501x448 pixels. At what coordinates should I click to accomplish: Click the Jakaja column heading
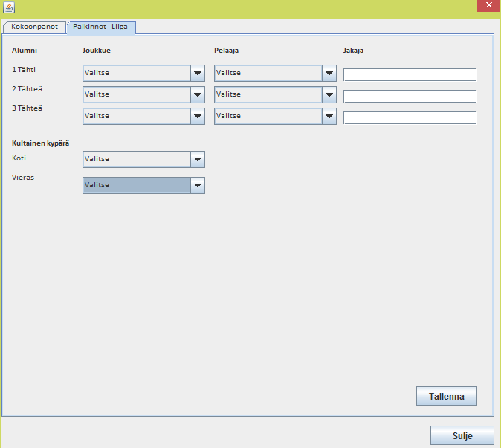click(353, 51)
